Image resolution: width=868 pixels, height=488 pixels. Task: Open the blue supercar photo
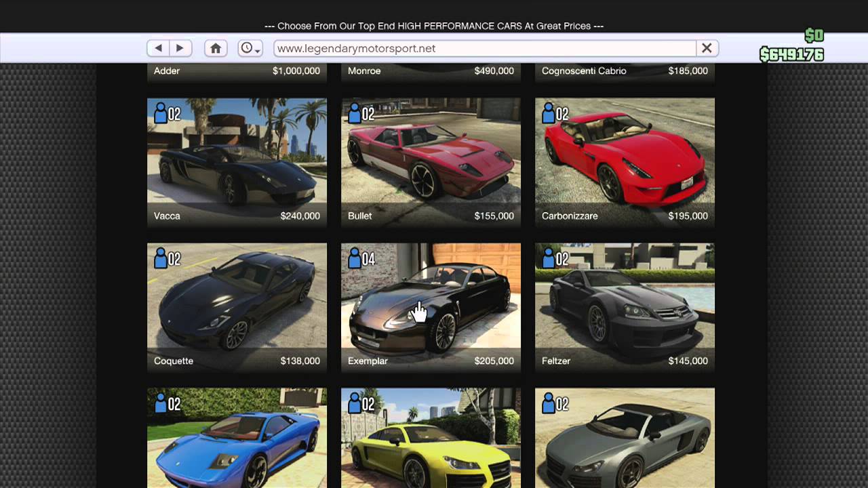click(237, 438)
